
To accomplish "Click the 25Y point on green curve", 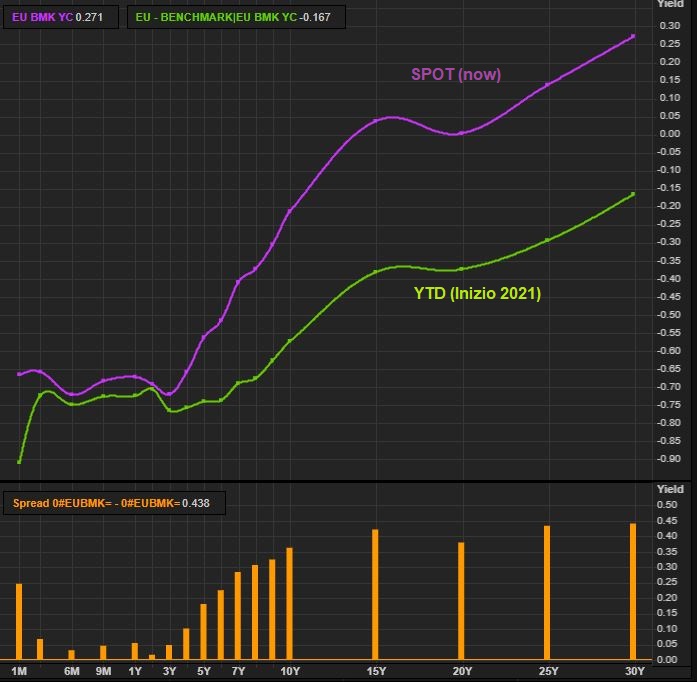I will pyautogui.click(x=547, y=240).
